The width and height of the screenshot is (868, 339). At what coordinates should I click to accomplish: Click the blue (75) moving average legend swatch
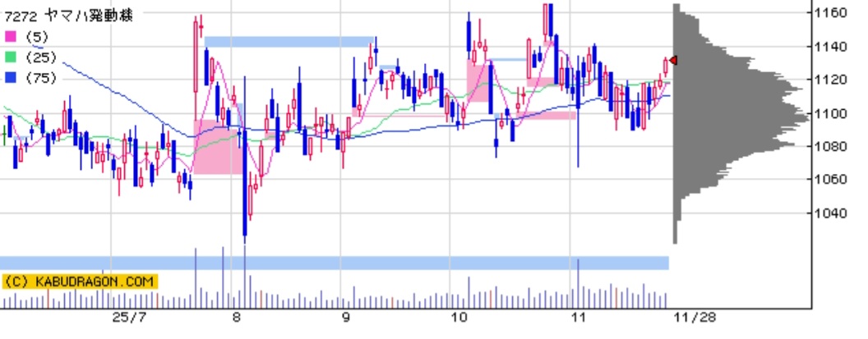click(x=11, y=78)
